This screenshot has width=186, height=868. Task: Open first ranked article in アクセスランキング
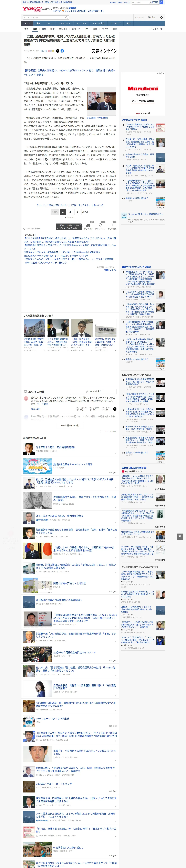140,127
